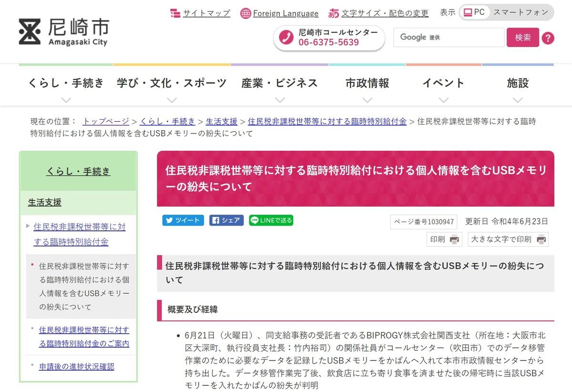Focus the Google search field
572x392 pixels.
coord(449,37)
